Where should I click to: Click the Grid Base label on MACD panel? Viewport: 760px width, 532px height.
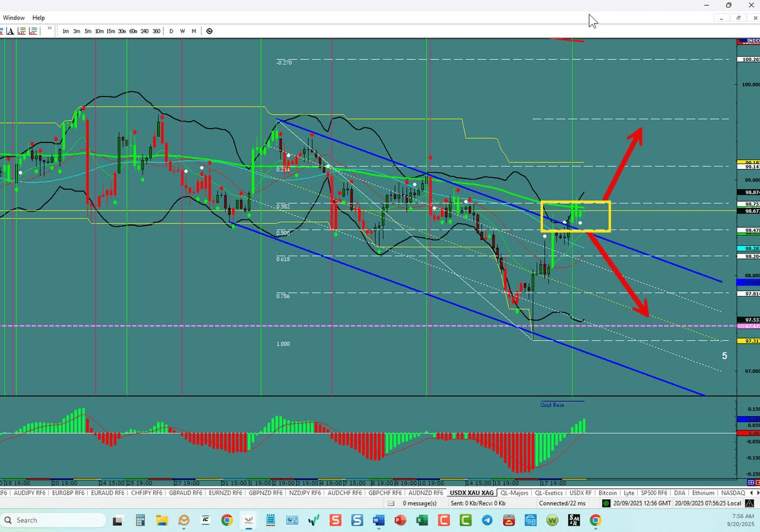click(551, 405)
